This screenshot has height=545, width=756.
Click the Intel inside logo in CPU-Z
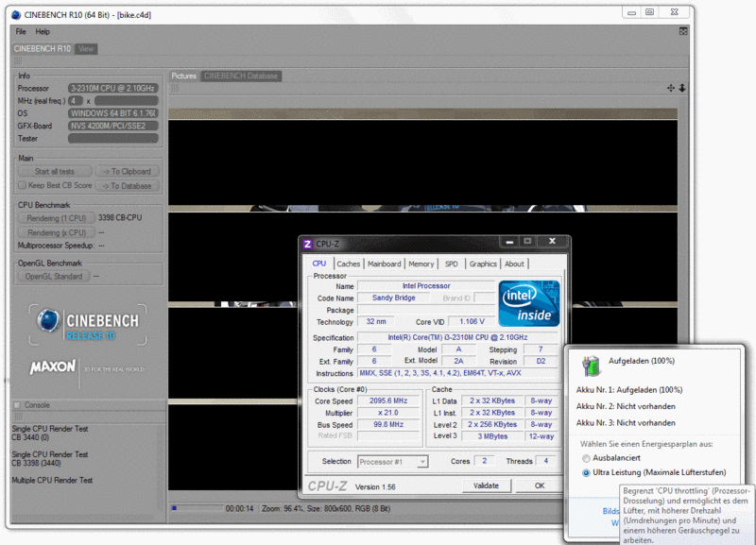[529, 303]
